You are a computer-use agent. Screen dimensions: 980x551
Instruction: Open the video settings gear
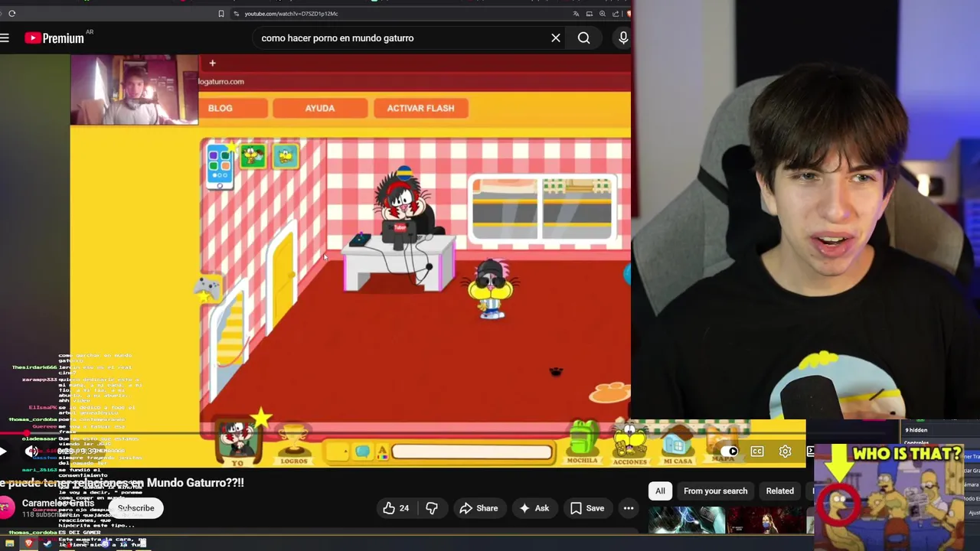pos(785,452)
